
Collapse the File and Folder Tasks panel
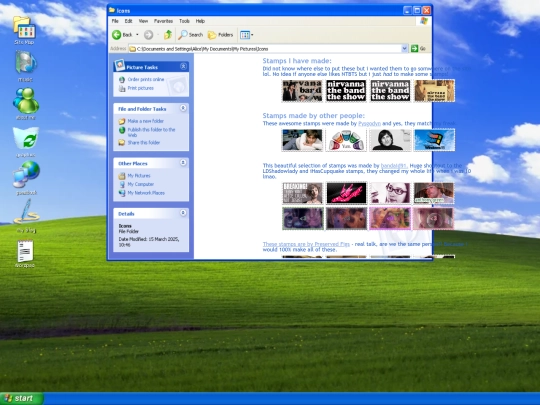[184, 108]
